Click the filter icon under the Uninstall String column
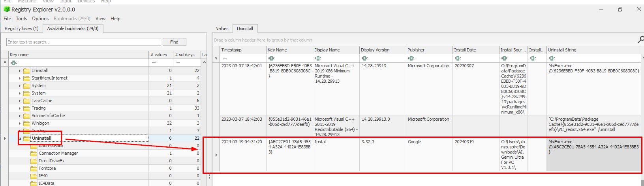Viewport: 644px width, 186px height. click(552, 58)
